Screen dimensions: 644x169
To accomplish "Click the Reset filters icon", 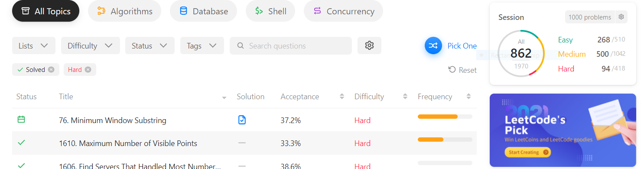I will tap(452, 70).
